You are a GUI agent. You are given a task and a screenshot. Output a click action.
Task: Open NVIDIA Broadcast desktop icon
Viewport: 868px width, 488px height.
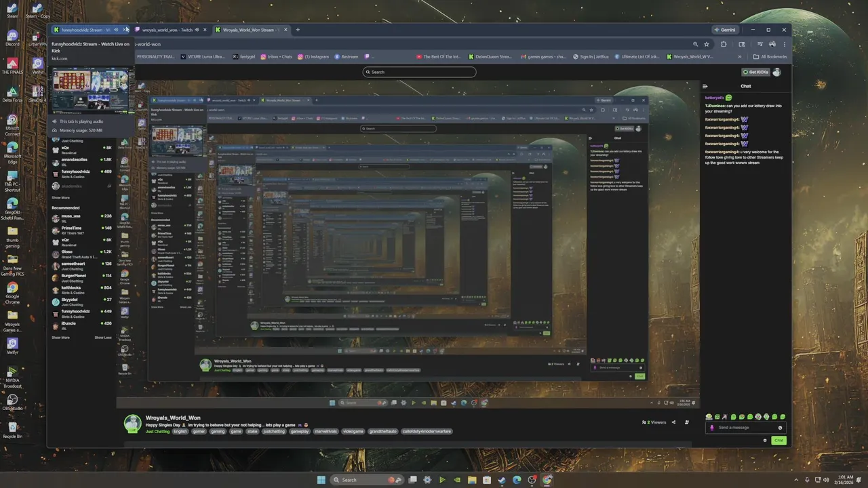[12, 378]
